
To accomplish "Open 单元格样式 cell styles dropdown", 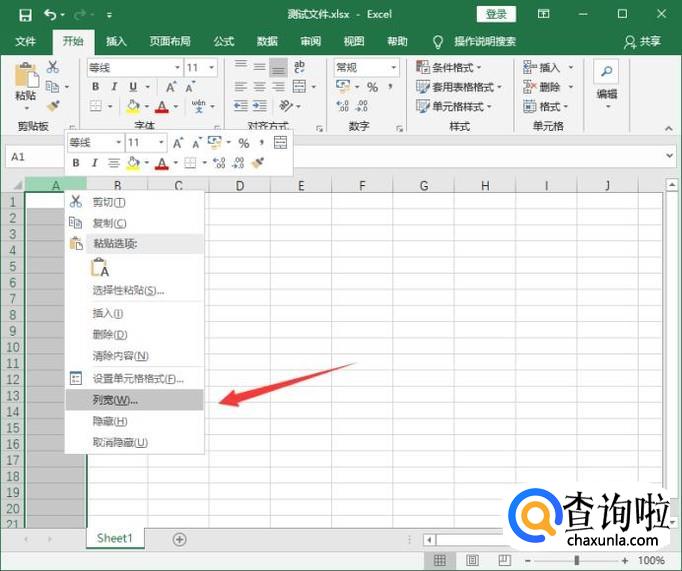I will click(454, 106).
